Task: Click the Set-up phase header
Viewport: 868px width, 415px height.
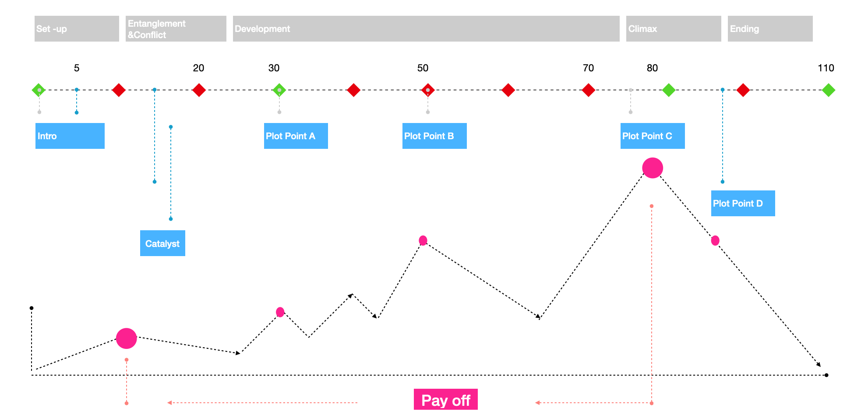Action: coord(77,29)
